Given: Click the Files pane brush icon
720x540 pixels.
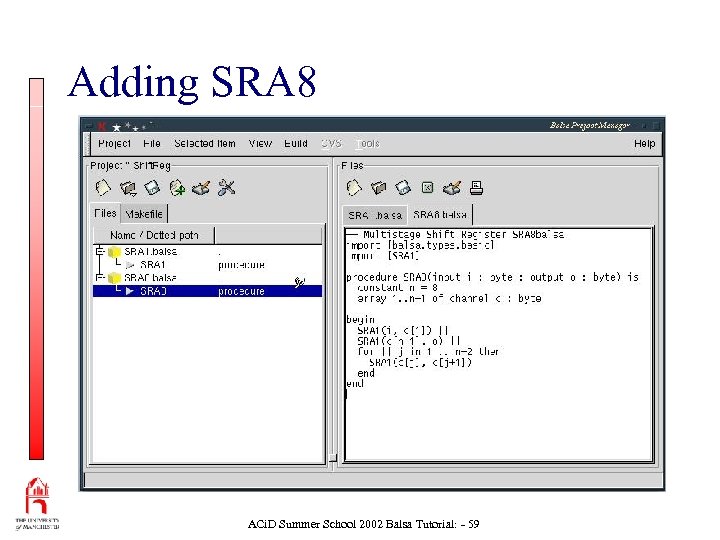Looking at the screenshot, I should click(x=452, y=188).
